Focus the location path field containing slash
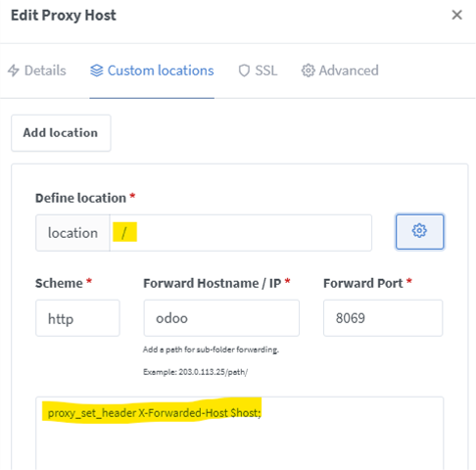Viewport: 476px width, 470px height. [x=241, y=233]
